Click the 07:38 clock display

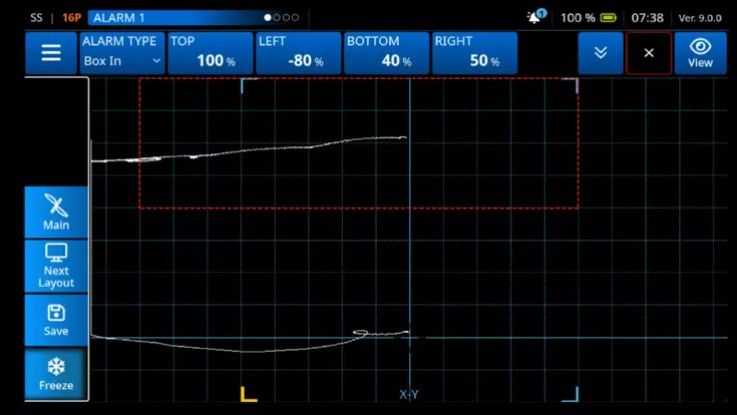(x=647, y=18)
